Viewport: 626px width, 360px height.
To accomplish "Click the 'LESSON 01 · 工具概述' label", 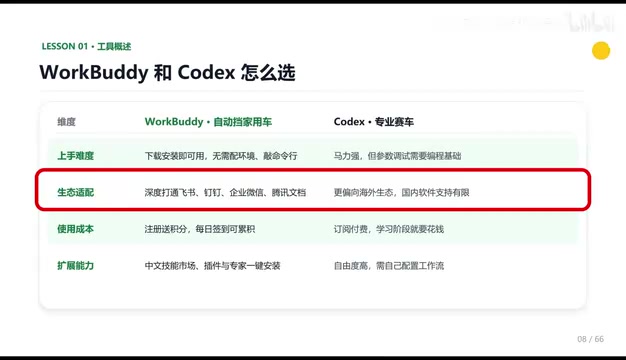I will [86, 46].
